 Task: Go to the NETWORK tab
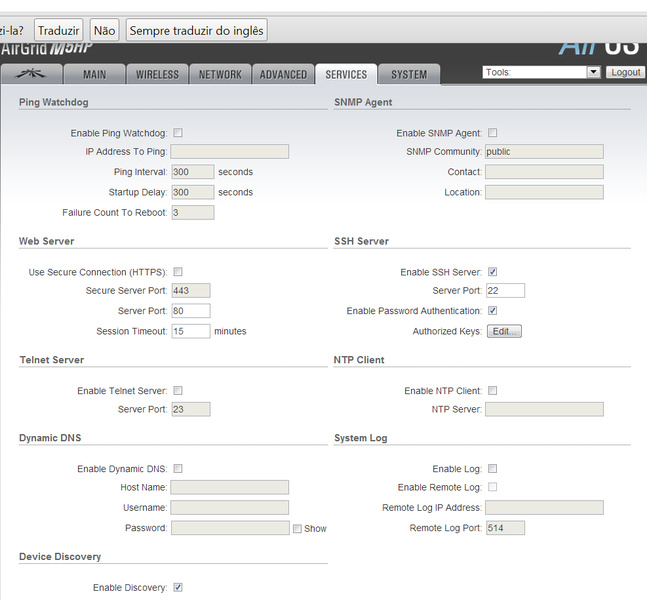[220, 74]
